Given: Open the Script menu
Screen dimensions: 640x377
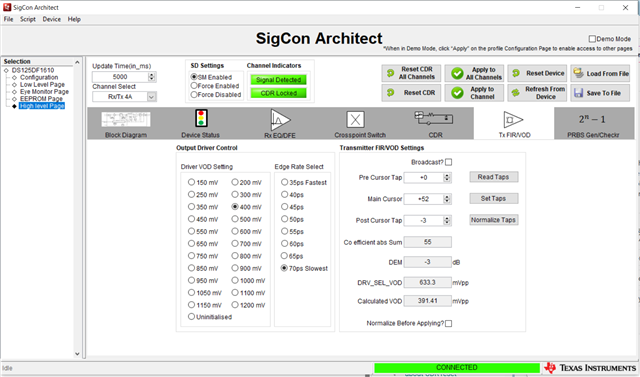Looking at the screenshot, I should (x=28, y=19).
